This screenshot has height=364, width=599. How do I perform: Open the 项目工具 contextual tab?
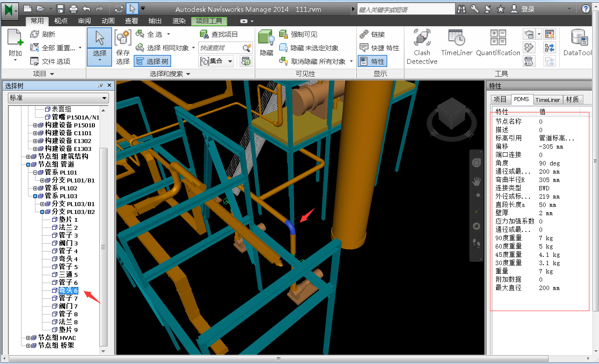[x=209, y=21]
